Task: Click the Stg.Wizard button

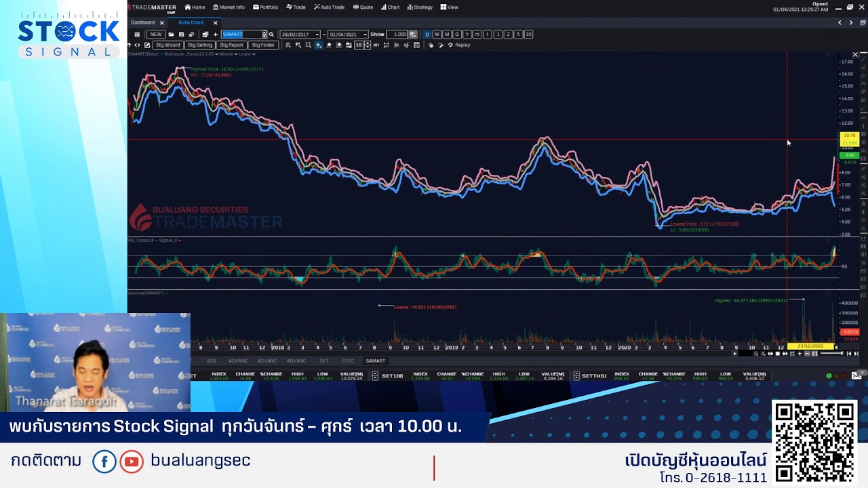Action: click(x=167, y=45)
